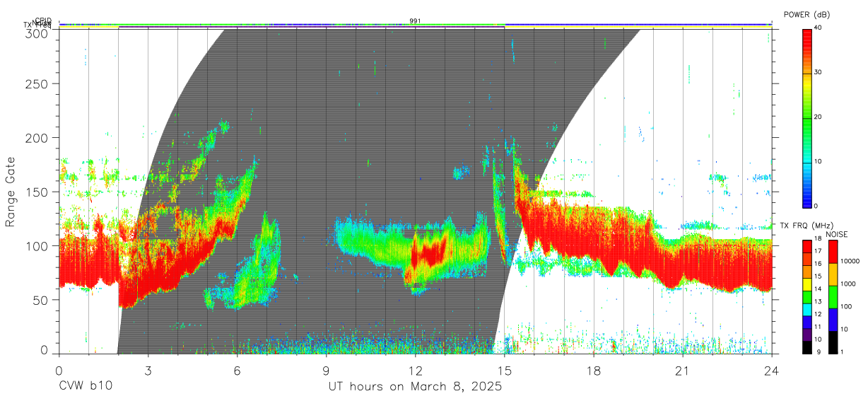This screenshot has height=401, width=868.
Task: Pick the cyan 12–13 MHz block of TX FRQ bar
Action: coord(807,309)
